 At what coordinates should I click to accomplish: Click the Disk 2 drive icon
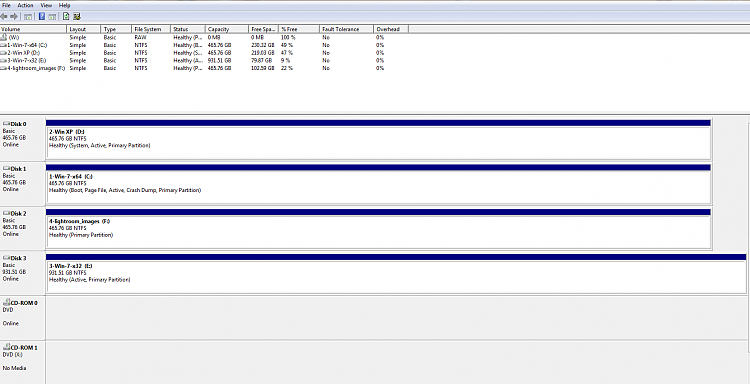(x=6, y=213)
